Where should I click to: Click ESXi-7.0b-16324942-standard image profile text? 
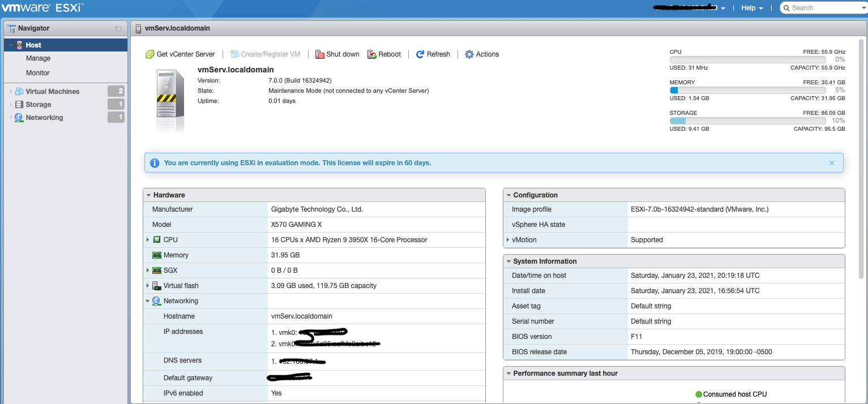point(700,209)
